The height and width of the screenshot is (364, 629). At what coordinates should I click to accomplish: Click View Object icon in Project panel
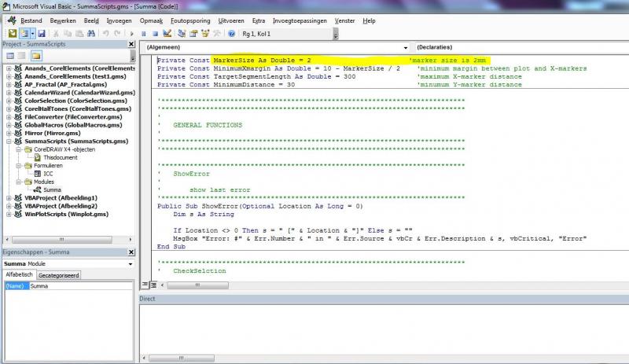coord(22,56)
